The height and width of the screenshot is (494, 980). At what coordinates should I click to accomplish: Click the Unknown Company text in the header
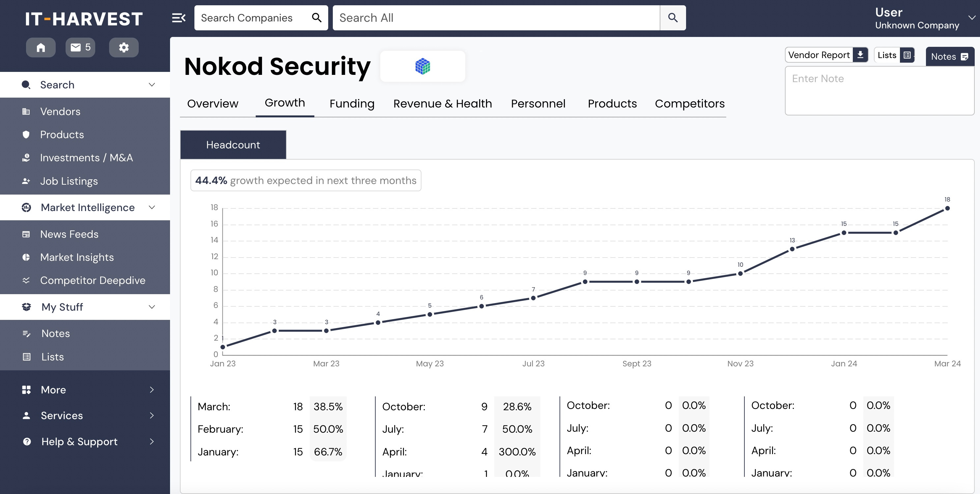(917, 25)
